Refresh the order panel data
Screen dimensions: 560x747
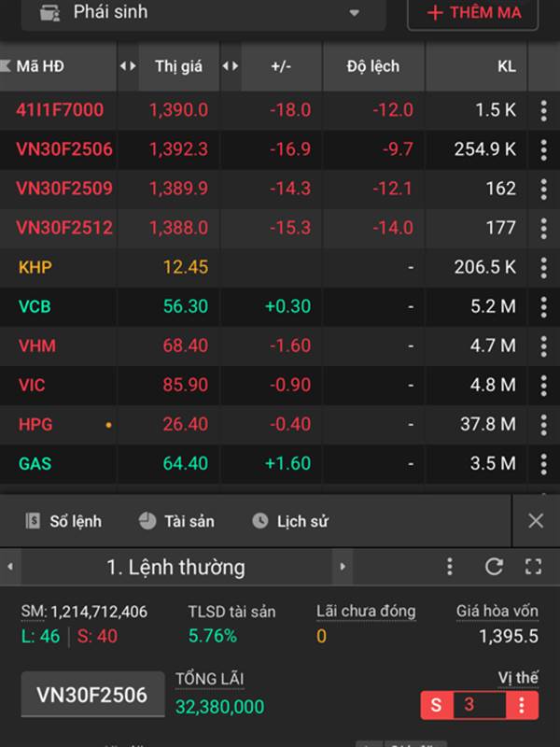pos(494,567)
